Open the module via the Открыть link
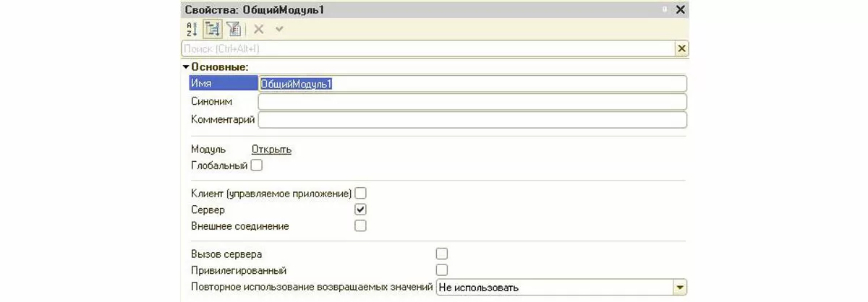Viewport: 868px width, 302px height. click(271, 150)
